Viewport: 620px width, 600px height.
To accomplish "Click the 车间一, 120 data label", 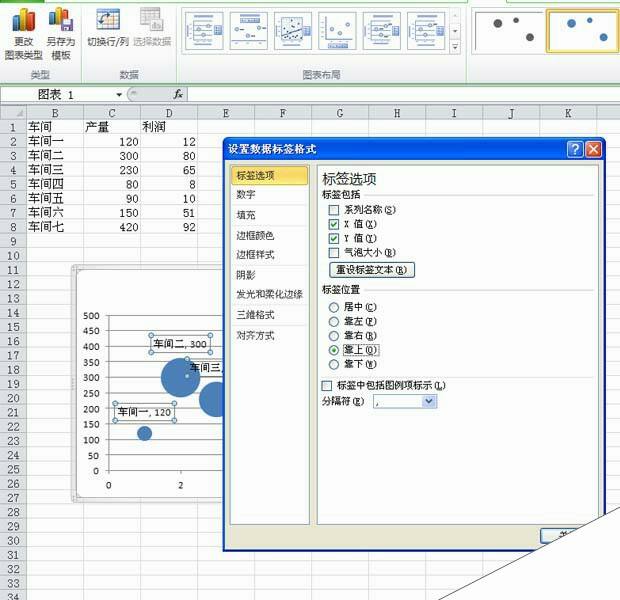I will click(x=145, y=412).
